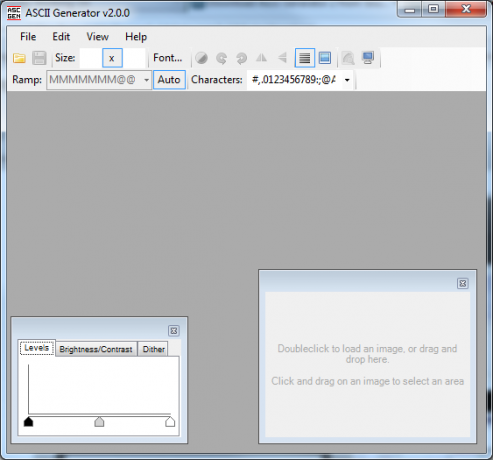Image resolution: width=493 pixels, height=460 pixels.
Task: Click the black and white invert icon
Action: click(201, 58)
